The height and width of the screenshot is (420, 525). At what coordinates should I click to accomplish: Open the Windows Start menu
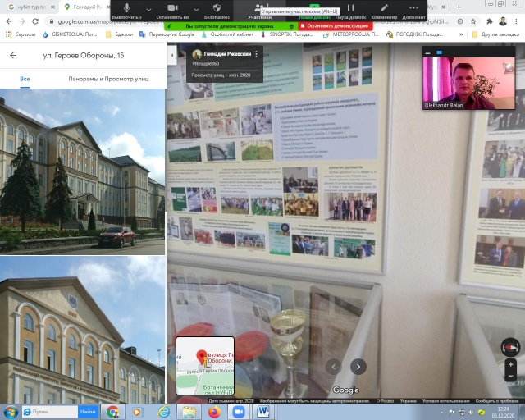click(x=11, y=412)
